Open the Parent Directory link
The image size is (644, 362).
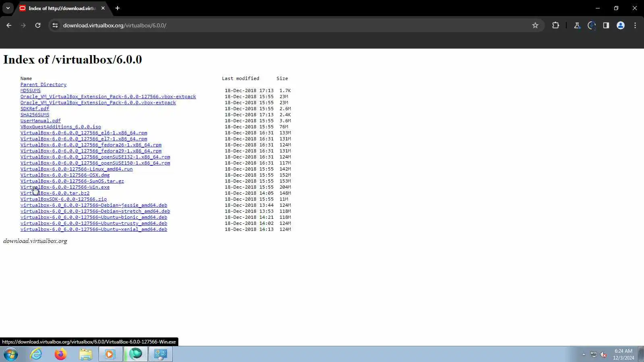coord(43,84)
